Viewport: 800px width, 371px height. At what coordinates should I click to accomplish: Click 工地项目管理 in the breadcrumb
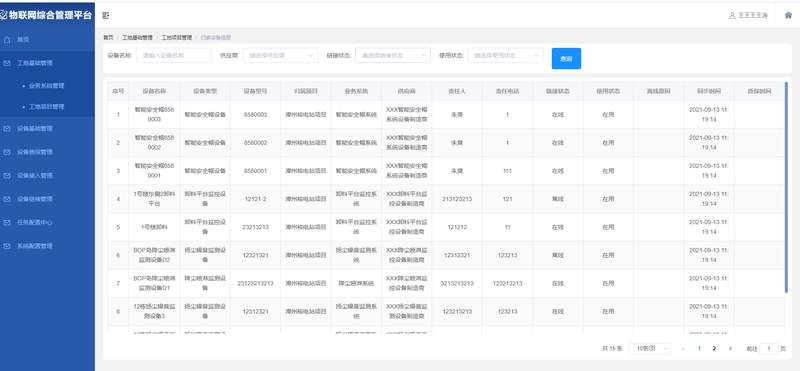177,38
